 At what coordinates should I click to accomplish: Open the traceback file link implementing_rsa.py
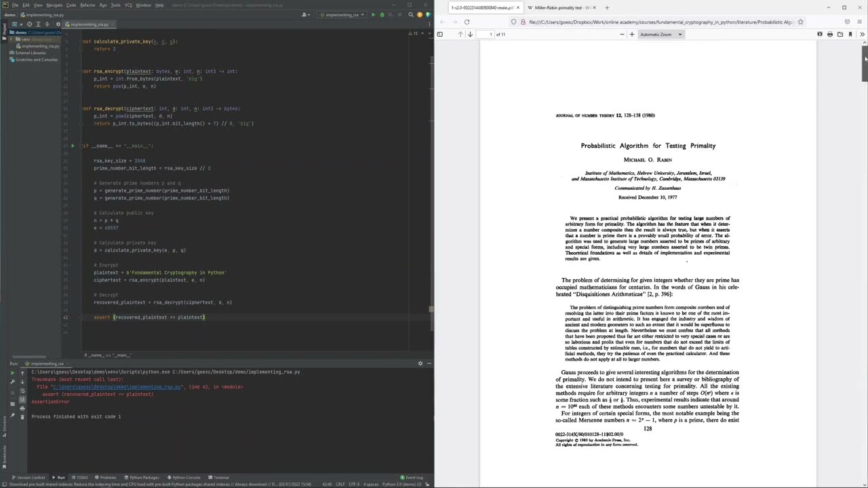(x=117, y=387)
